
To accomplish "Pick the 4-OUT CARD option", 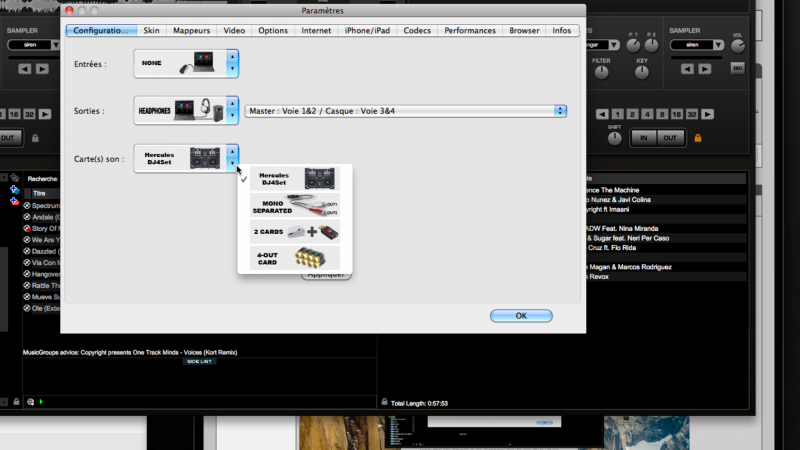I will coord(295,258).
